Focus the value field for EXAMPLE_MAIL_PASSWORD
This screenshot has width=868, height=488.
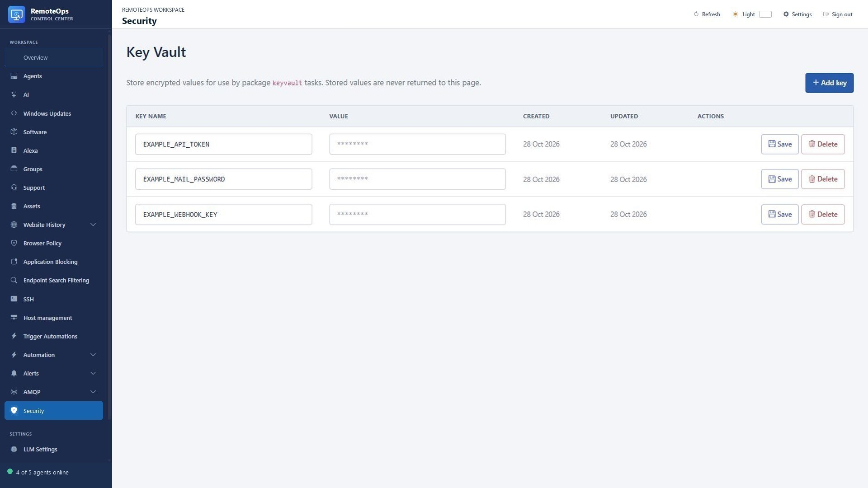tap(417, 179)
